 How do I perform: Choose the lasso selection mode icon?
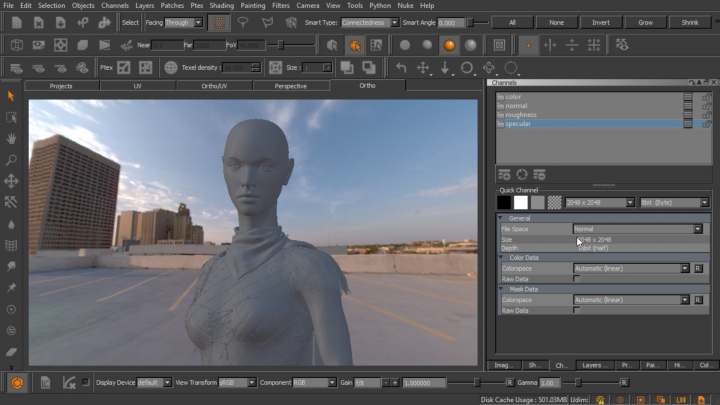coord(244,22)
